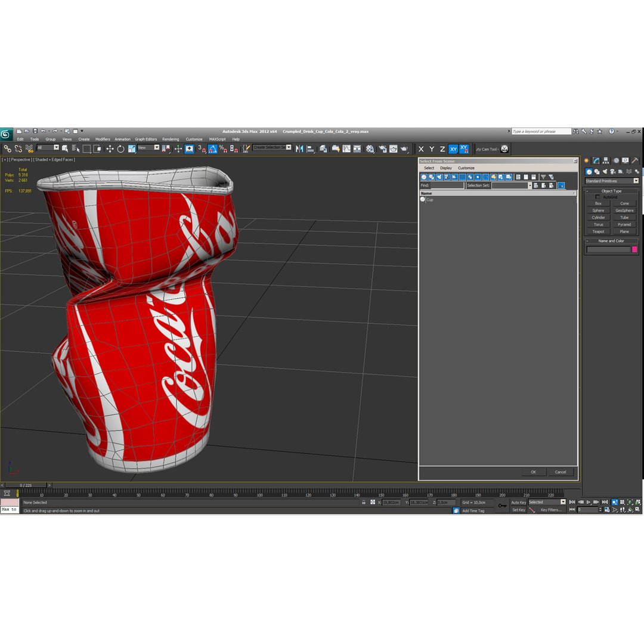The height and width of the screenshot is (644, 644).
Task: Enable the AutoGrid checkbox
Action: [597, 197]
